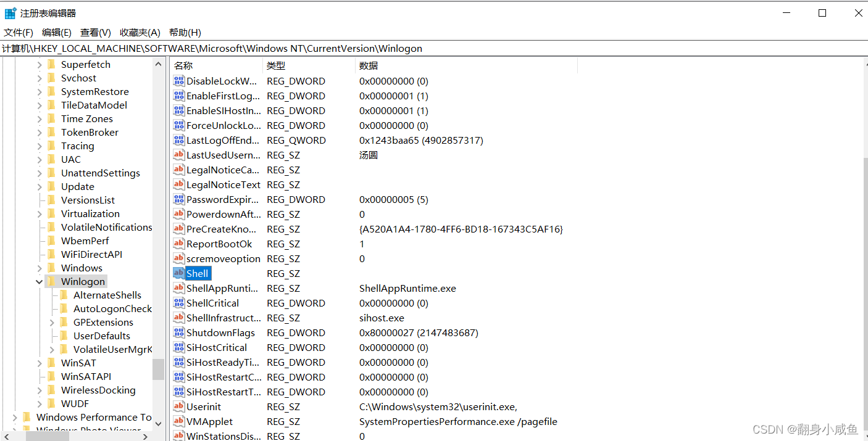
Task: Select the ShellInfrastruct... value name
Action: [x=223, y=318]
